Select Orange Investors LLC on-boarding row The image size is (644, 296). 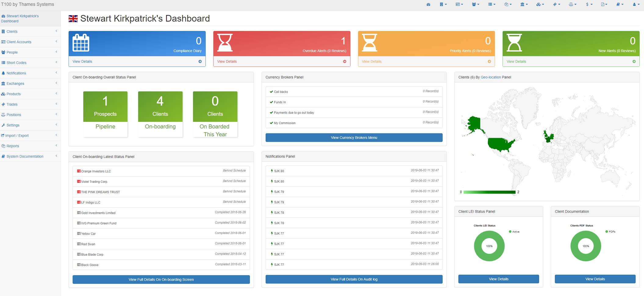96,171
